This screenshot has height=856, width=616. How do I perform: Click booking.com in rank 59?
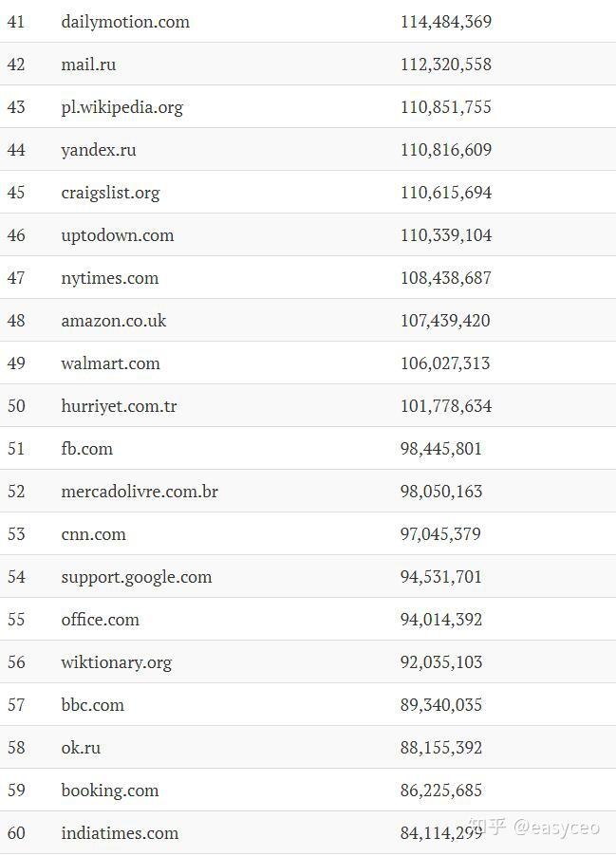click(110, 791)
